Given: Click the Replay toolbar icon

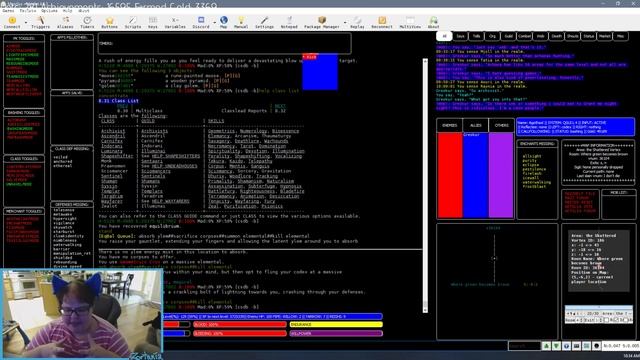Looking at the screenshot, I should pyautogui.click(x=357, y=22).
